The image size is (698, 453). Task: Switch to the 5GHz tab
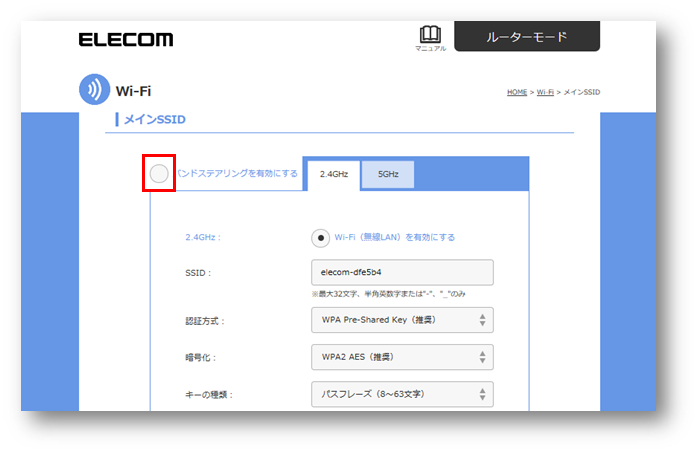pos(388,174)
